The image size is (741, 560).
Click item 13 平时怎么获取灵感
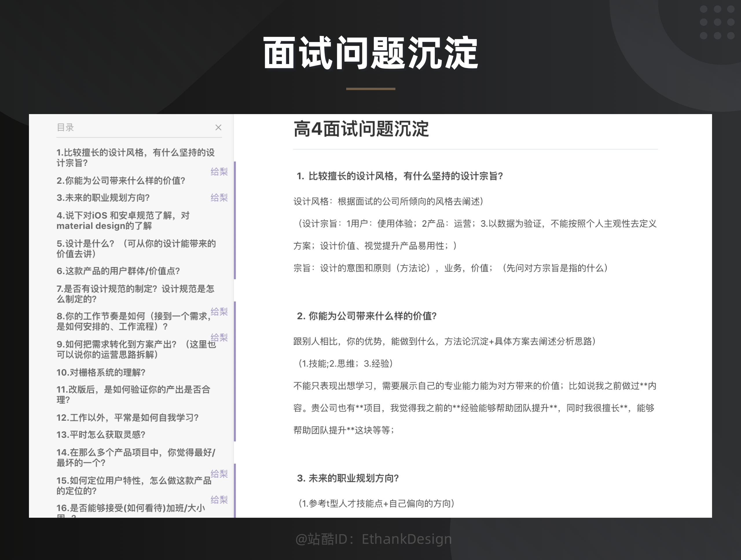(x=100, y=435)
